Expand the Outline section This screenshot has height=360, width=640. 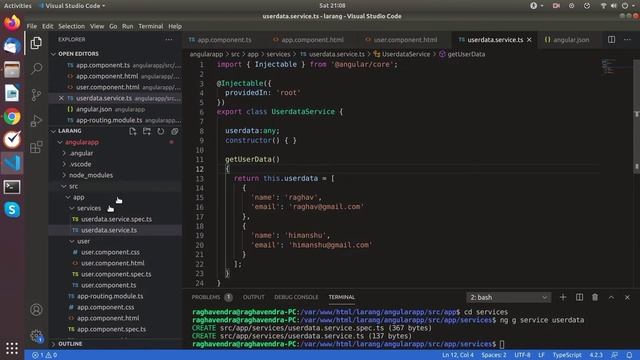(70, 344)
